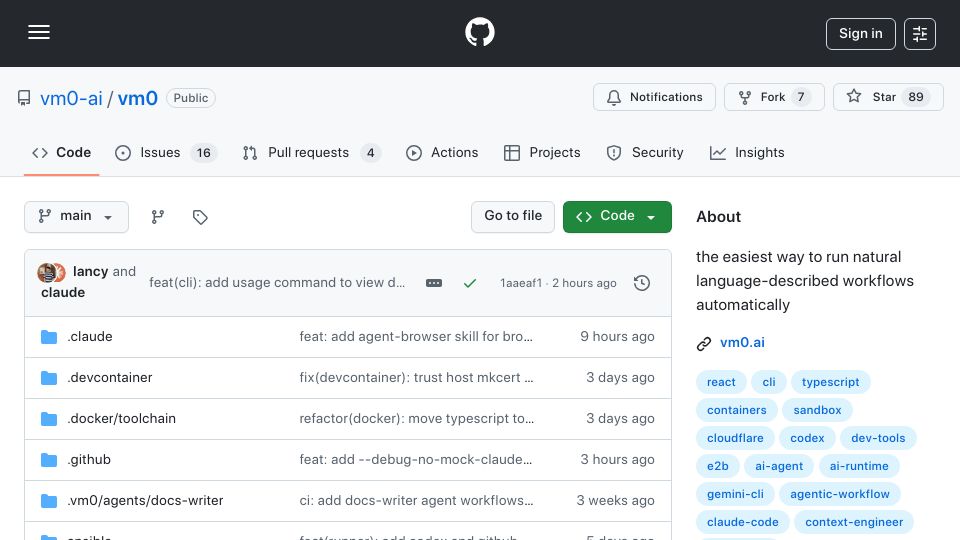Open the Pull requests tab
This screenshot has width=960, height=540.
point(311,152)
